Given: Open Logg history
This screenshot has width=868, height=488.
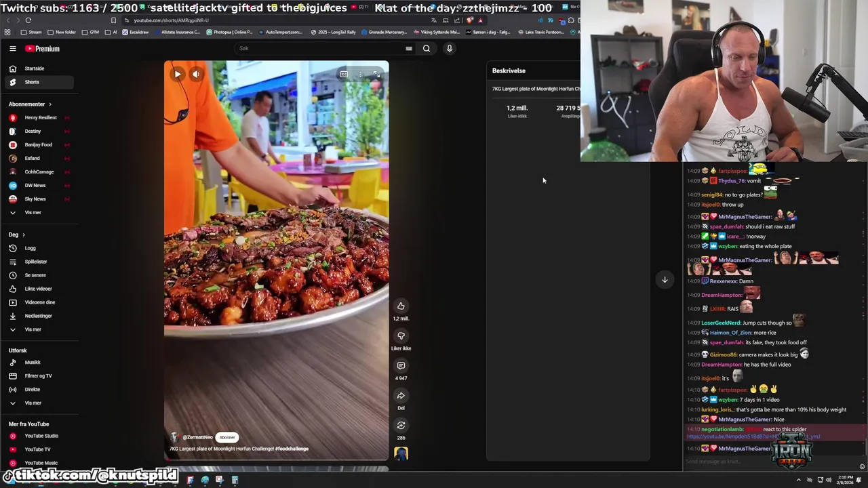Looking at the screenshot, I should pos(38,248).
